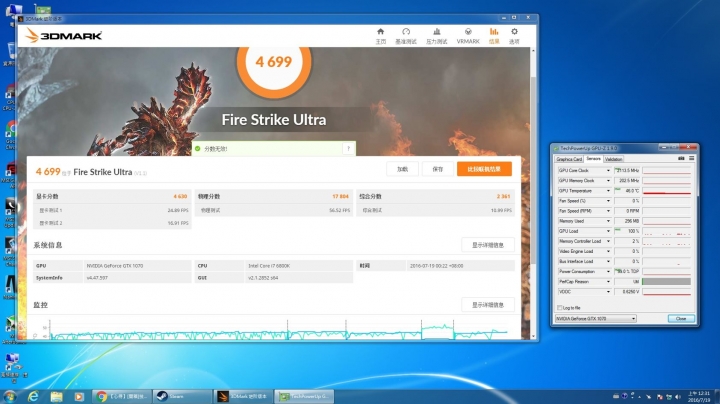Expand the VDDC sensor dropdown

click(608, 292)
